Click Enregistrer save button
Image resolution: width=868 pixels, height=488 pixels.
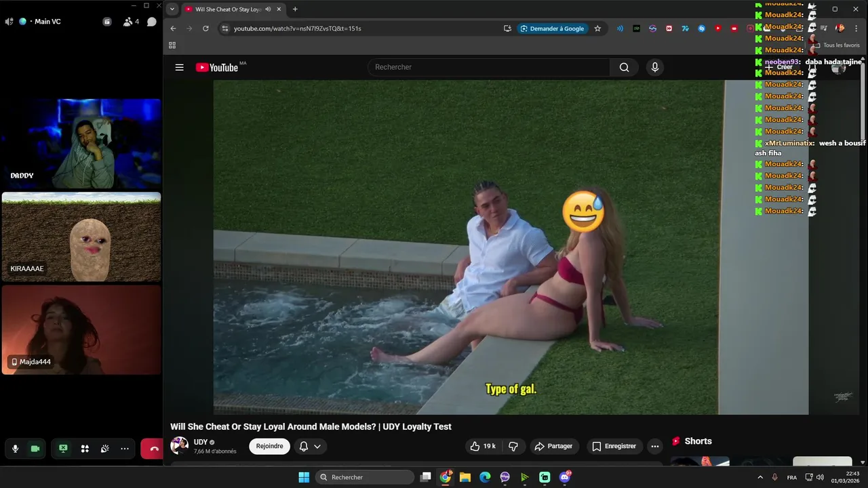click(x=614, y=446)
